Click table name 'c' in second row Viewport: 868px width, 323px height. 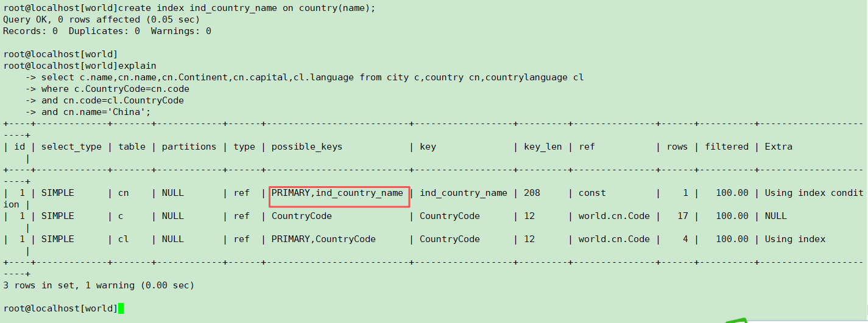pyautogui.click(x=121, y=216)
